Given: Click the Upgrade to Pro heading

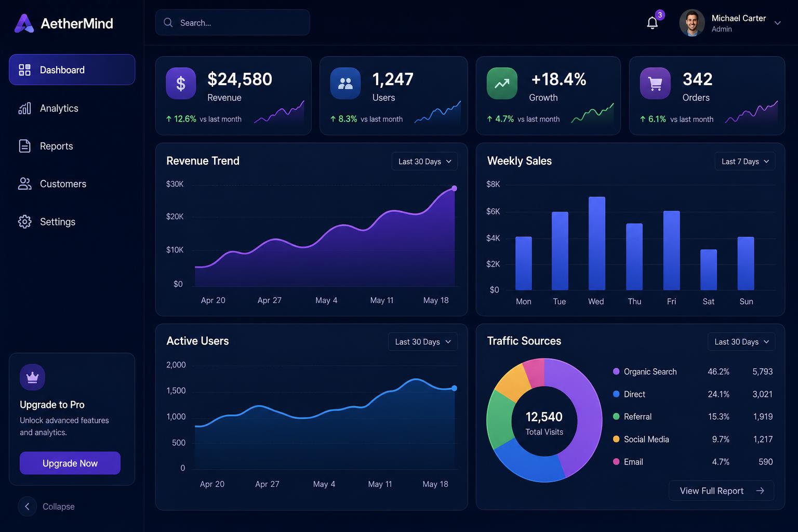Looking at the screenshot, I should click(52, 405).
